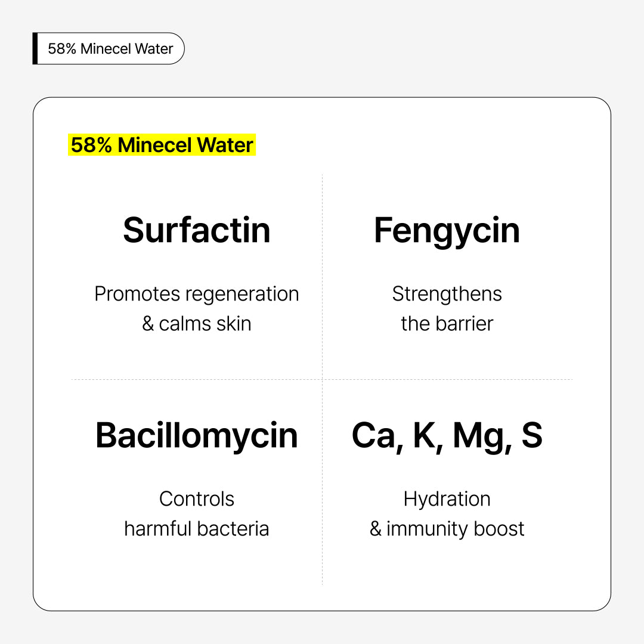Select the word "regeneration" under Surfactin
Screen dimensions: 644x644
pos(242,294)
